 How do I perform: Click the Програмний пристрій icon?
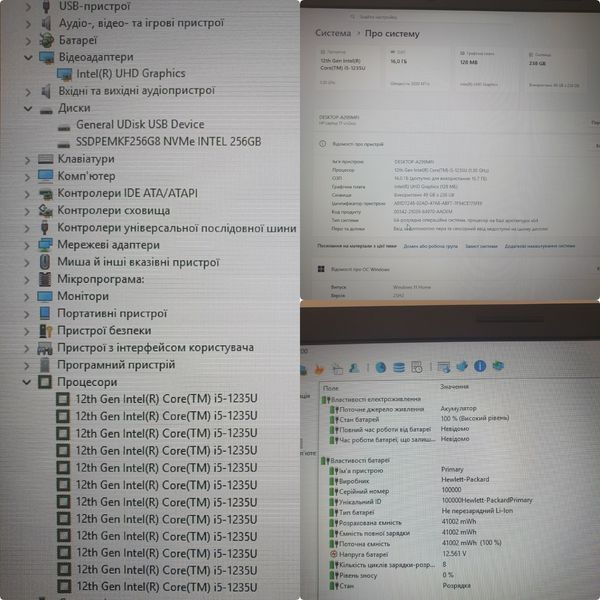(45, 365)
